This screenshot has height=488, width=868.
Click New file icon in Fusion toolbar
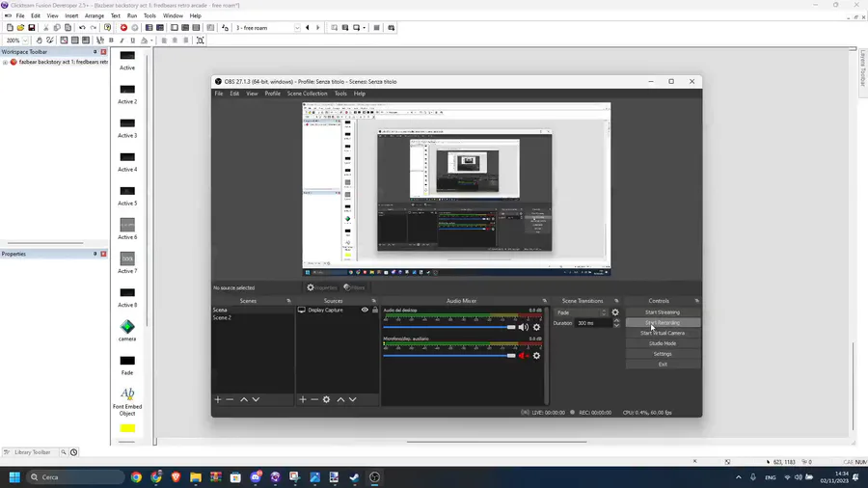10,28
